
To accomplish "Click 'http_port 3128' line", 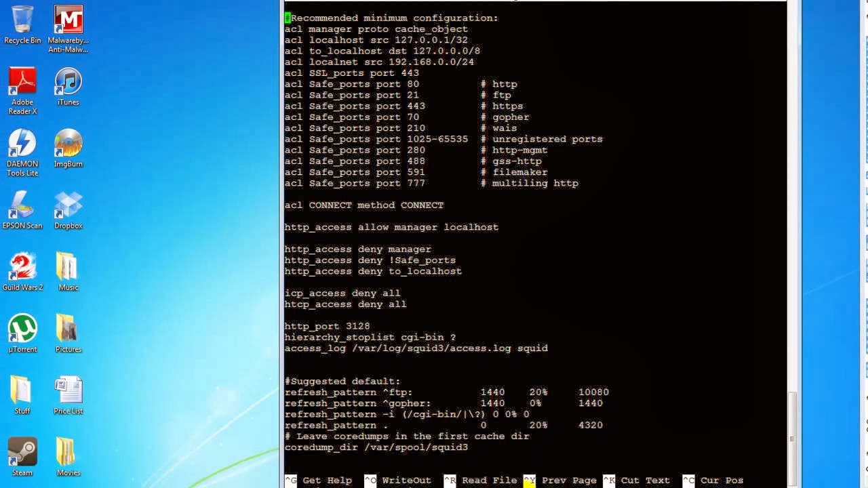I will click(327, 326).
